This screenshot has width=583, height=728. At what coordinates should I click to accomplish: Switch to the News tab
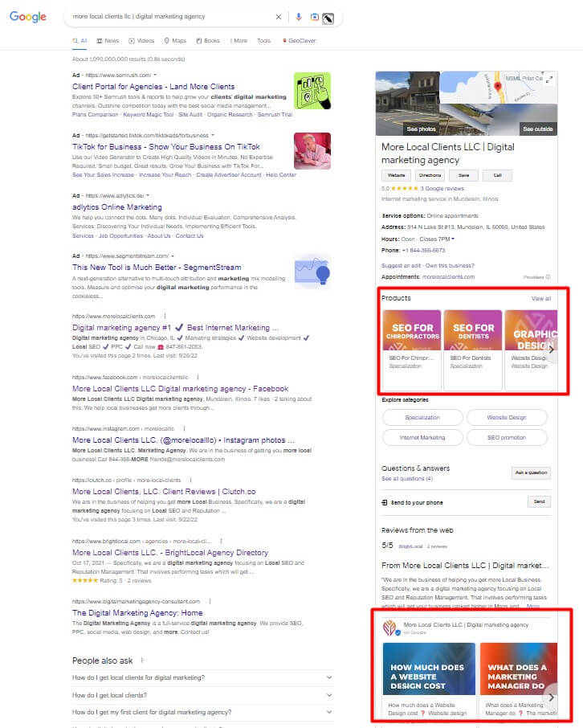coord(108,41)
